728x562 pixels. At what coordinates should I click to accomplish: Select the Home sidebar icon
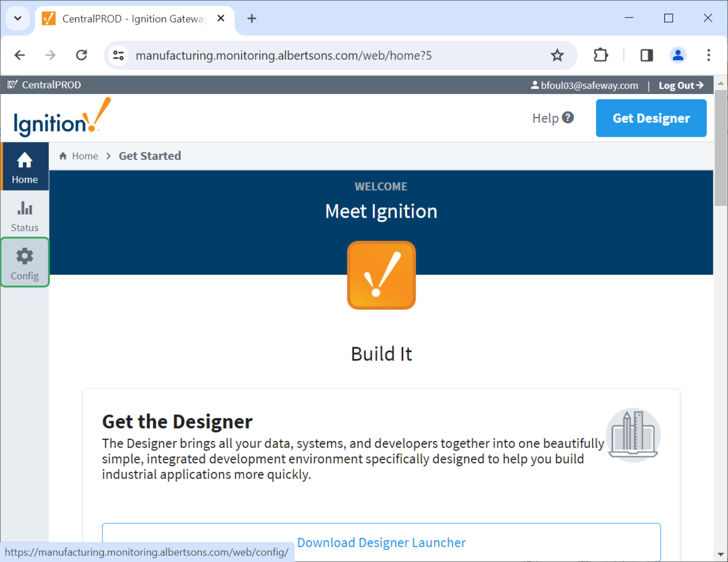(25, 167)
